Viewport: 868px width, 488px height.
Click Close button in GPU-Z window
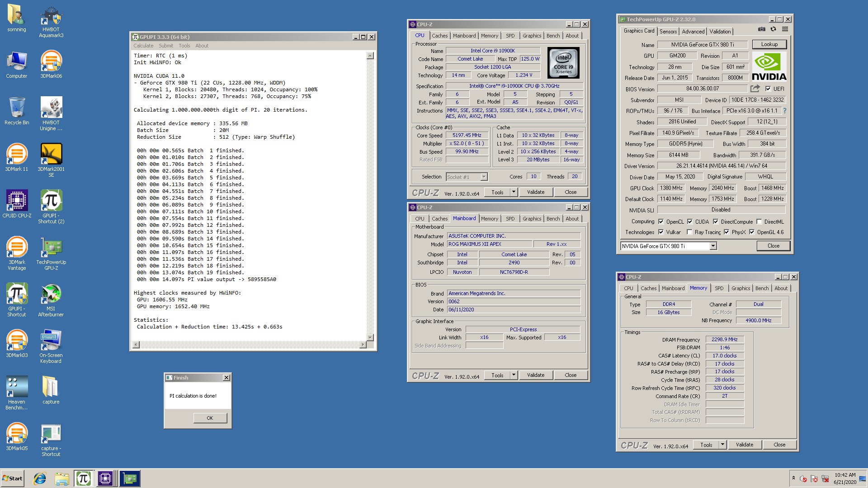click(773, 246)
